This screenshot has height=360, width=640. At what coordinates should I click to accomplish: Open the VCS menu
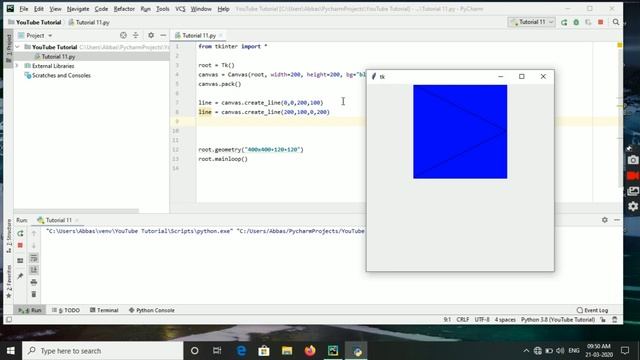[180, 9]
